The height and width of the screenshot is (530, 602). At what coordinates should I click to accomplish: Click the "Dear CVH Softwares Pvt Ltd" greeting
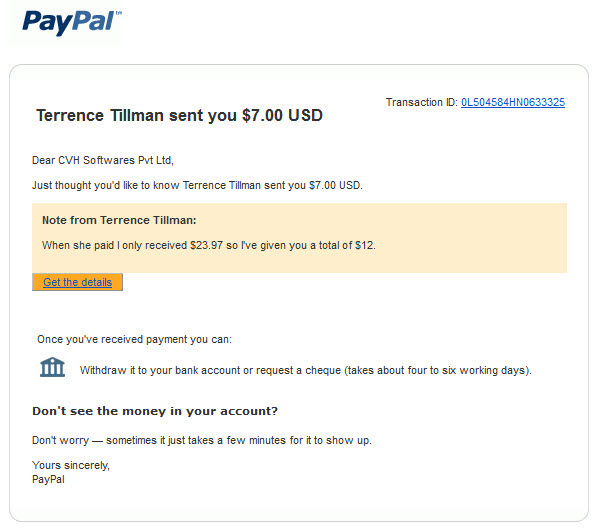(x=103, y=160)
